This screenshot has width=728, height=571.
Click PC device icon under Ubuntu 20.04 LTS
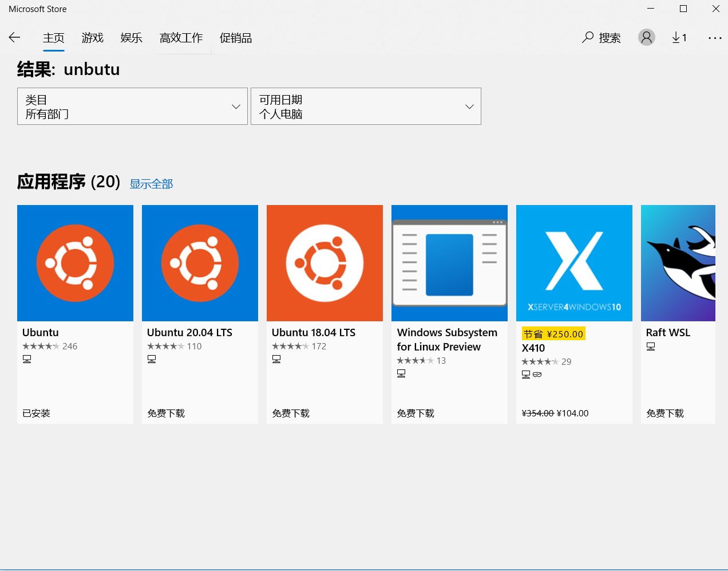(152, 359)
